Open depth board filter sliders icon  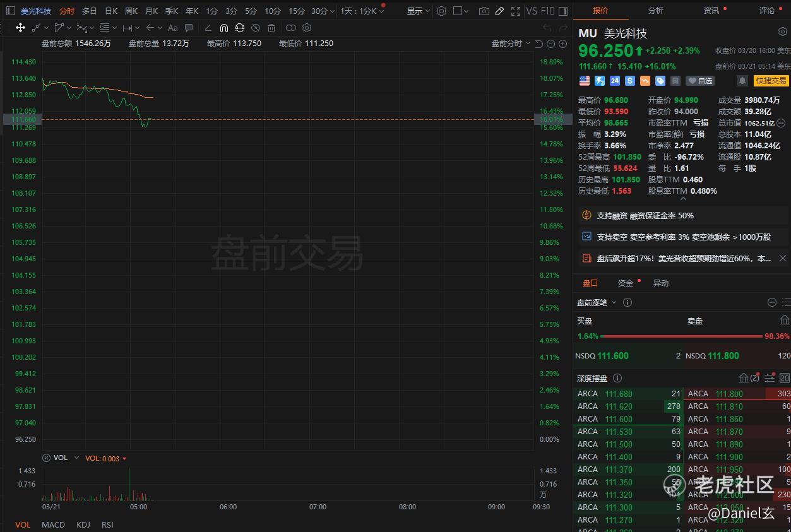click(x=770, y=378)
